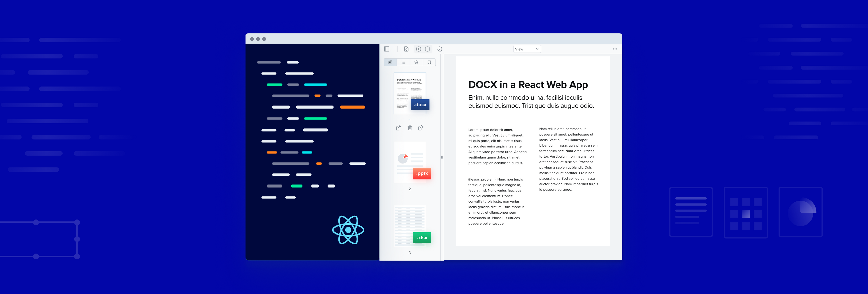The width and height of the screenshot is (868, 294).
Task: Switch to the outline list tab
Action: coord(403,62)
